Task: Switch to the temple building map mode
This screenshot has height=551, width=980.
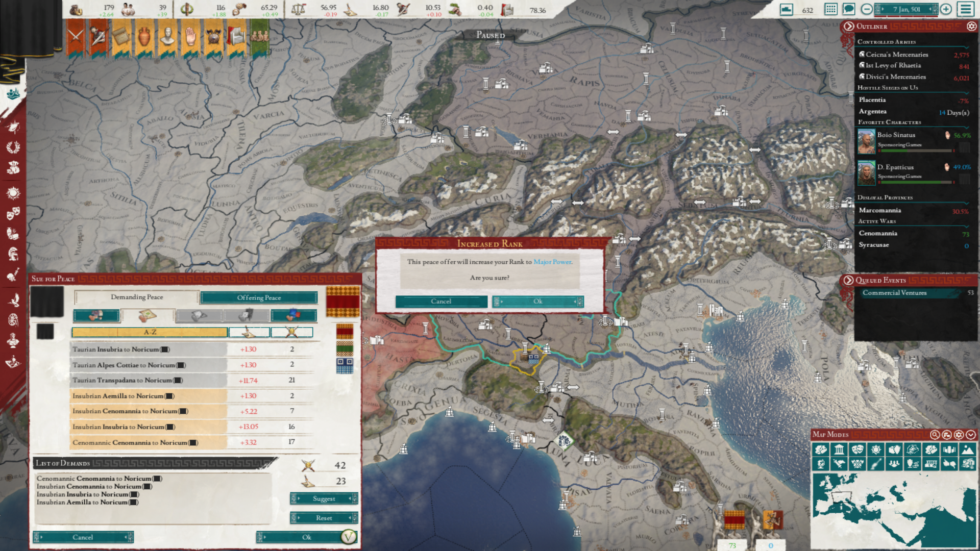Action: pos(839,449)
